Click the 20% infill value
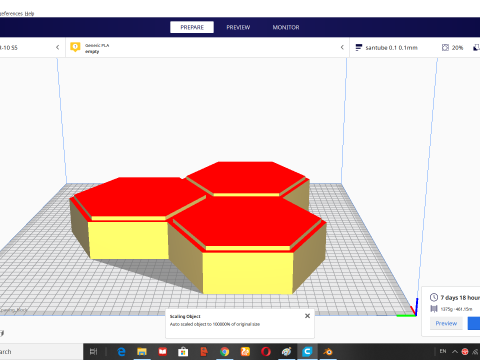Screen dimensions: 480x360 click(457, 48)
